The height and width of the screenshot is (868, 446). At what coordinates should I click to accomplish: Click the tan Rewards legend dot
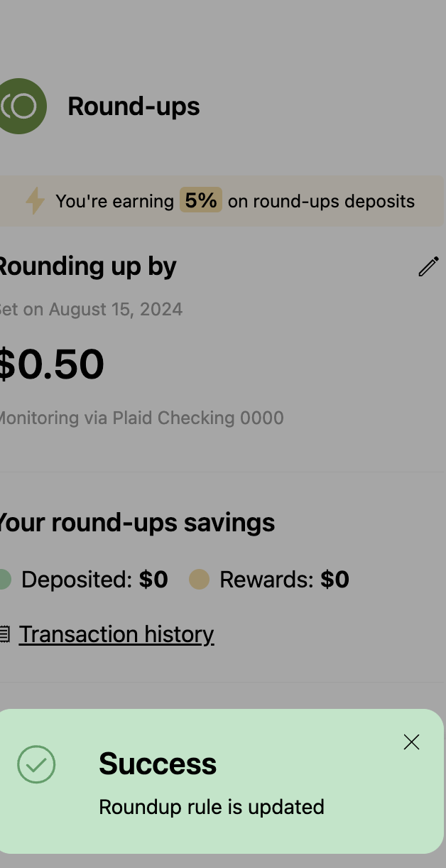click(200, 580)
